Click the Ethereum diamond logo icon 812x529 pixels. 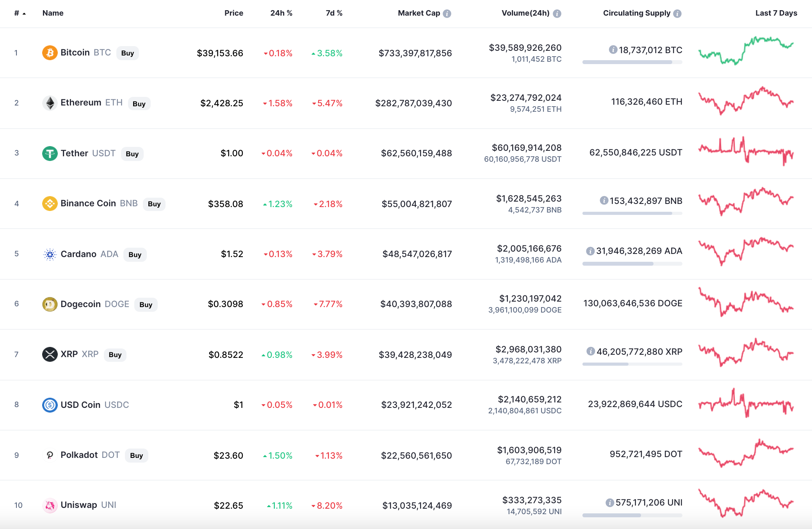(x=50, y=103)
